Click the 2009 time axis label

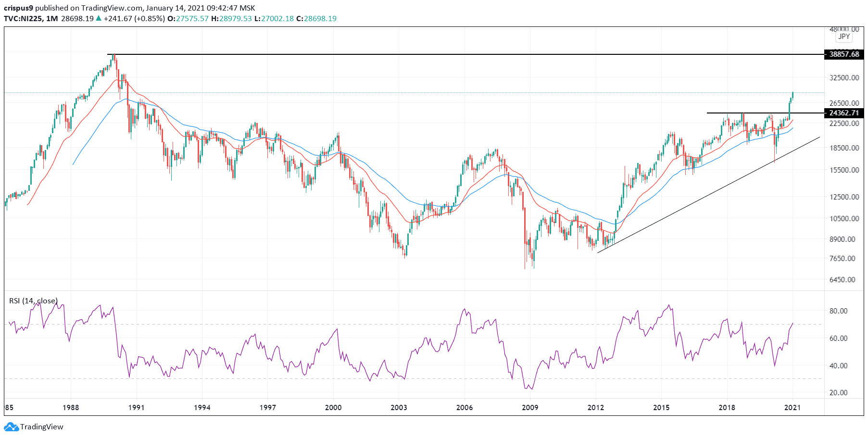pyautogui.click(x=530, y=408)
